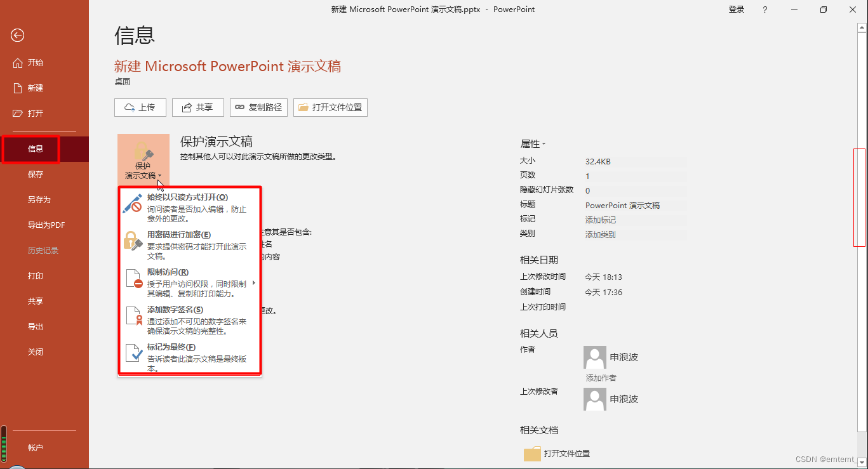Image resolution: width=868 pixels, height=469 pixels.
Task: Click the pencil-prohibited icon for read-only mode
Action: (x=132, y=203)
